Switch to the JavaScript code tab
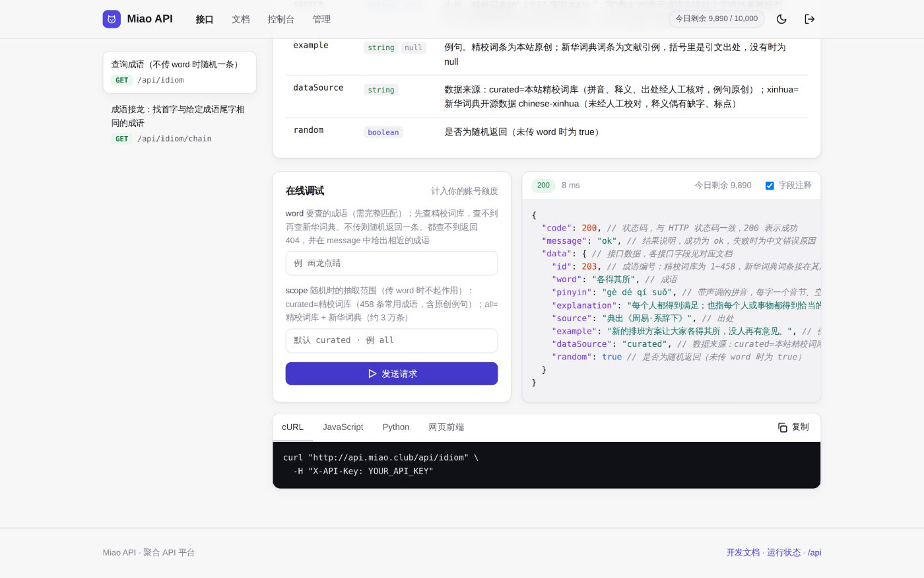924x578 pixels. pos(343,427)
